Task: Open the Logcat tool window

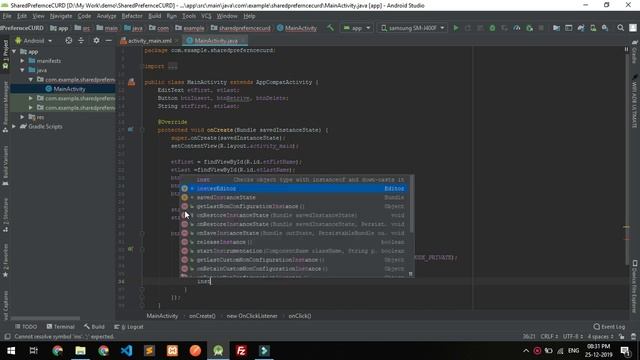Action: [129, 327]
